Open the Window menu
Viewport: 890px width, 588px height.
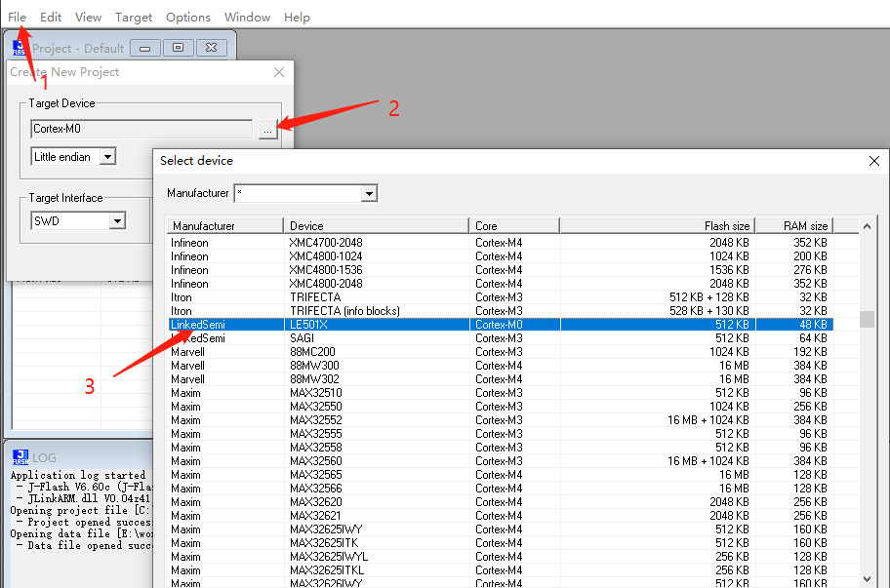click(247, 17)
